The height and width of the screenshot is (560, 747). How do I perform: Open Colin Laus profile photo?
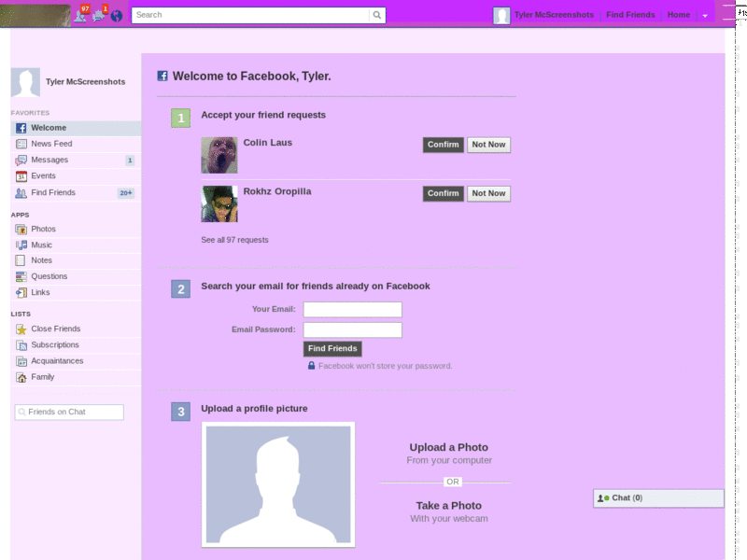point(219,155)
